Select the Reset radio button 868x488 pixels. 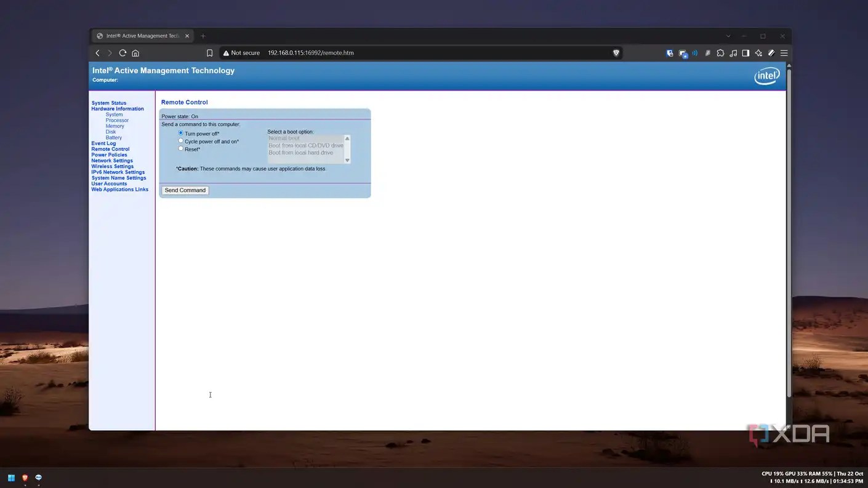click(180, 148)
